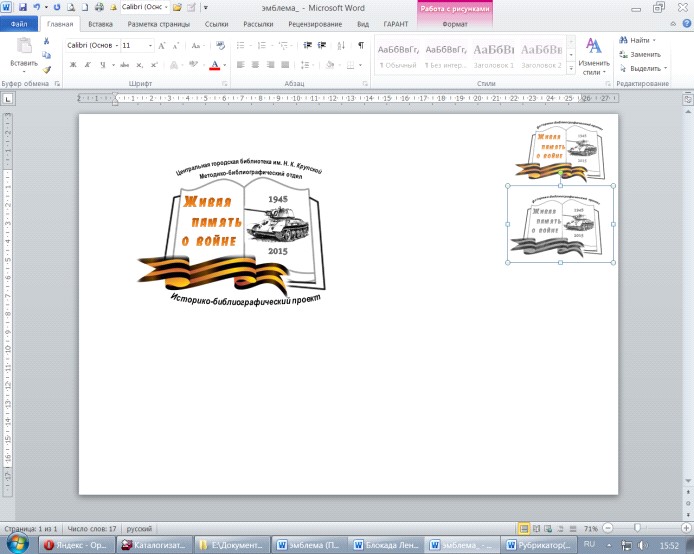Click the Format Painter brush icon

[x=46, y=69]
